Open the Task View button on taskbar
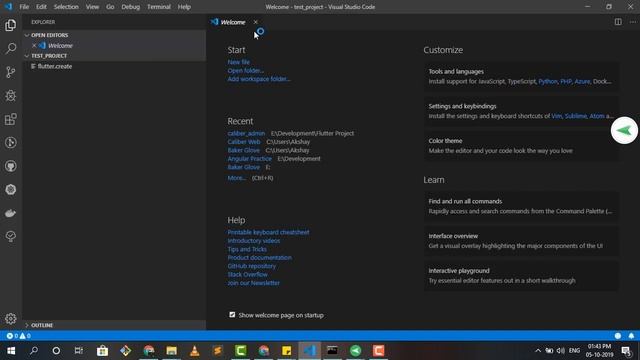The image size is (640, 360). point(79,351)
